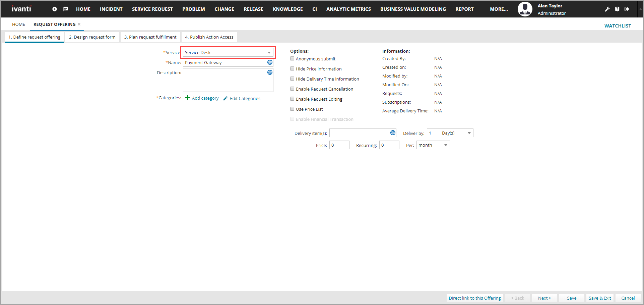Viewport: 644px width, 305px height.
Task: Click the globe icon beside Name field
Action: pos(270,62)
